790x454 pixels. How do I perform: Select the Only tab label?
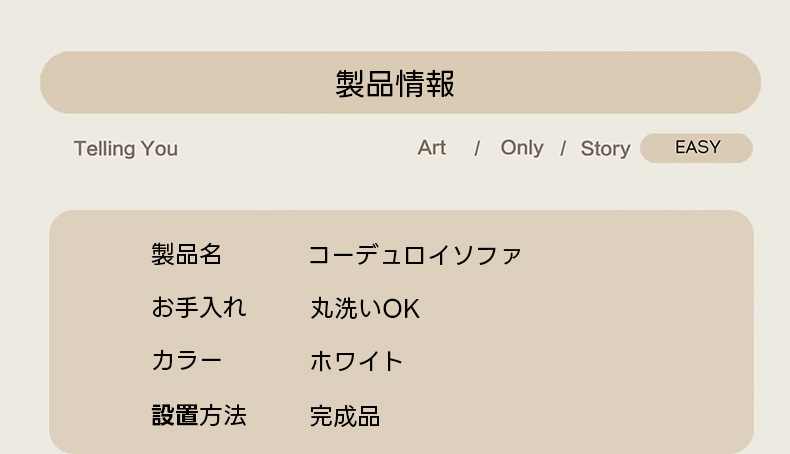522,148
